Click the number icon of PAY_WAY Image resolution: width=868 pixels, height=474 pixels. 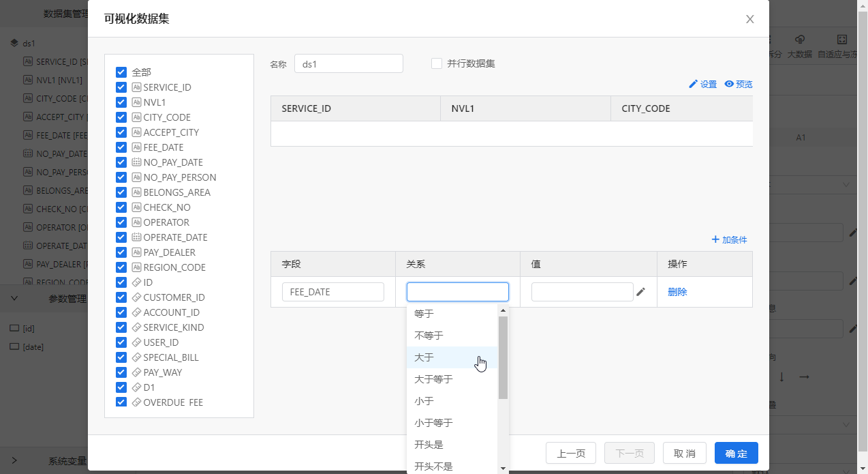coord(136,372)
